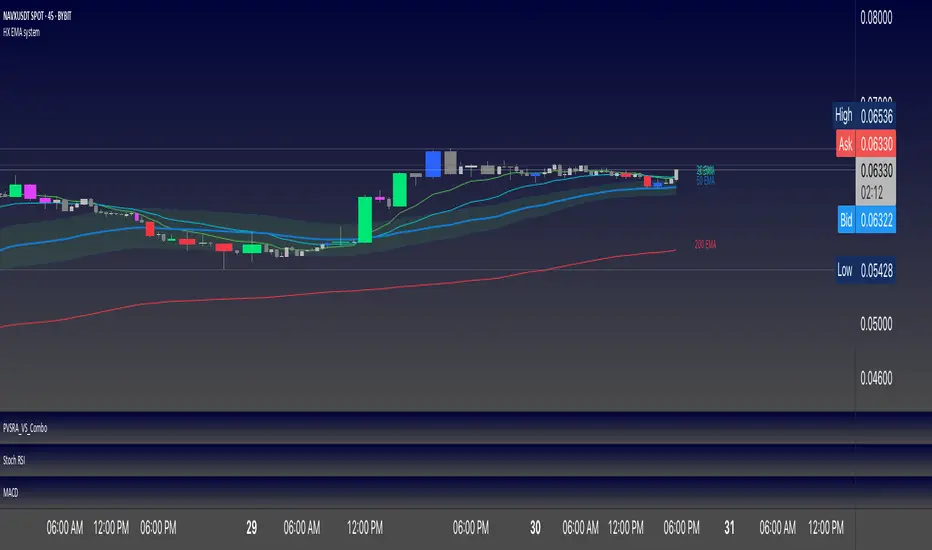932x550 pixels.
Task: Click 0.08000 on the price axis
Action: coord(876,18)
